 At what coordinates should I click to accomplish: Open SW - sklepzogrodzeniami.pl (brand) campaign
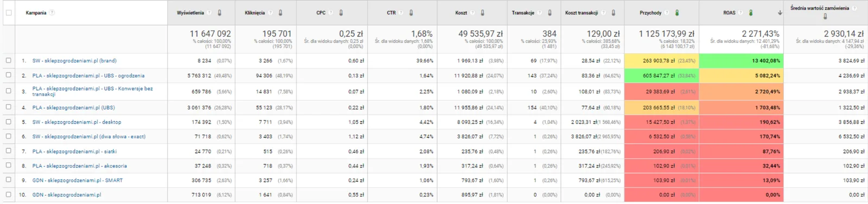point(74,61)
